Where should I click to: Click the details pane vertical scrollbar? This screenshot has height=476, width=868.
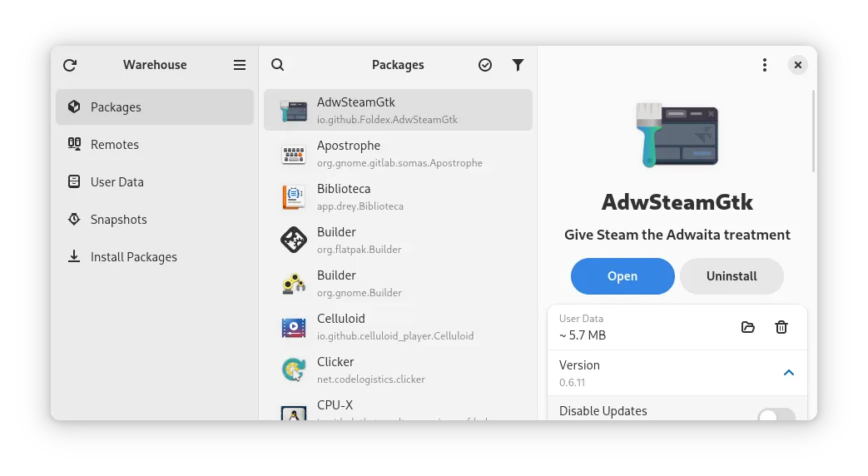(813, 131)
